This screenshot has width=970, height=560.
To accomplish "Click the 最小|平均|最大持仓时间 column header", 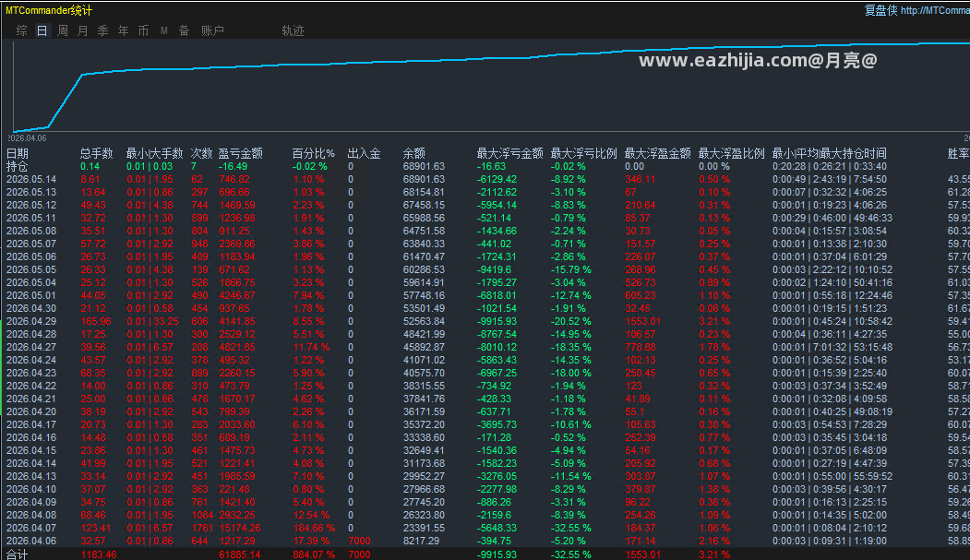I will (829, 153).
